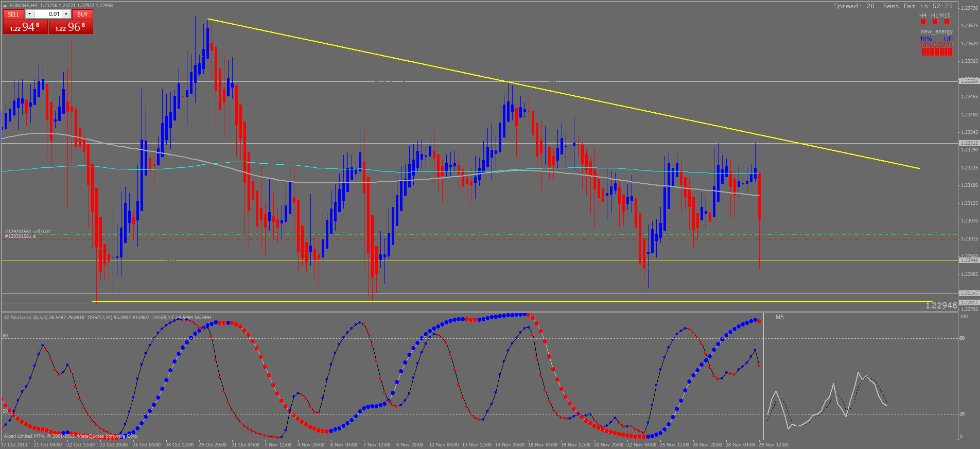Click the Spread and Next Bar timer text
This screenshot has height=449, width=980.
tap(893, 6)
